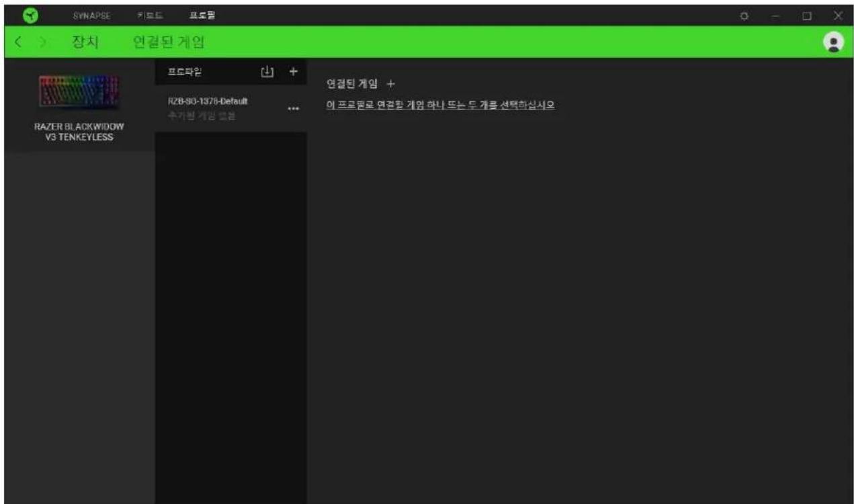Open settings gear icon in title bar
Viewport: 854px width, 504px height.
pos(744,15)
